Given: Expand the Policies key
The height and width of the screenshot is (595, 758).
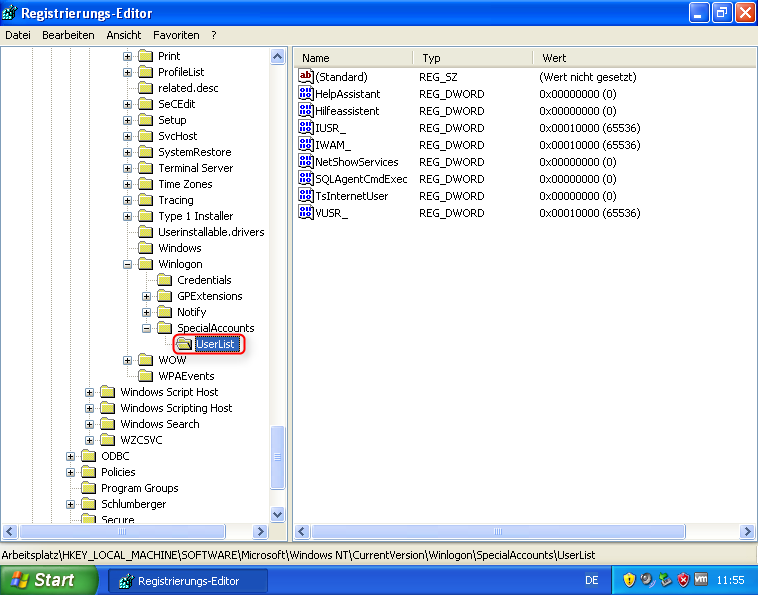Looking at the screenshot, I should tap(71, 472).
